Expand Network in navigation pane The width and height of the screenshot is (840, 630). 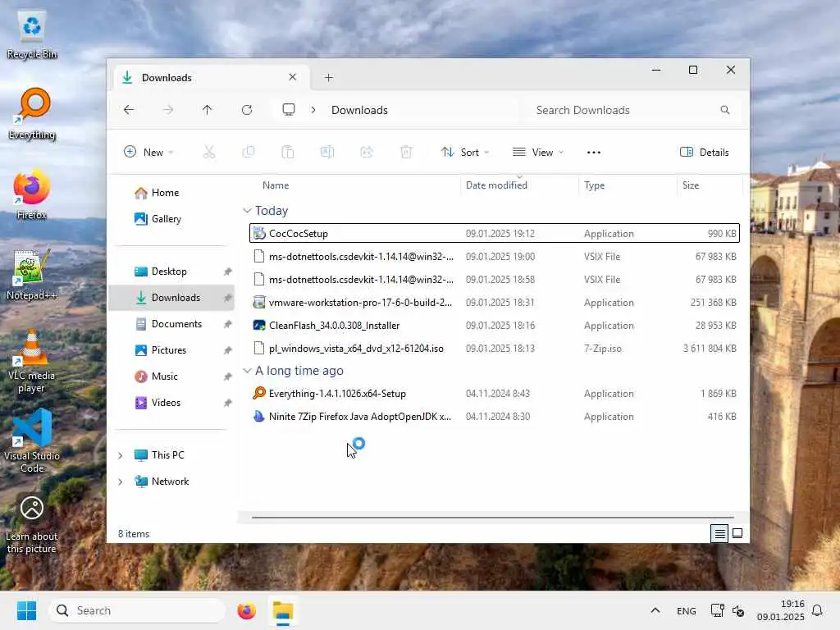121,482
